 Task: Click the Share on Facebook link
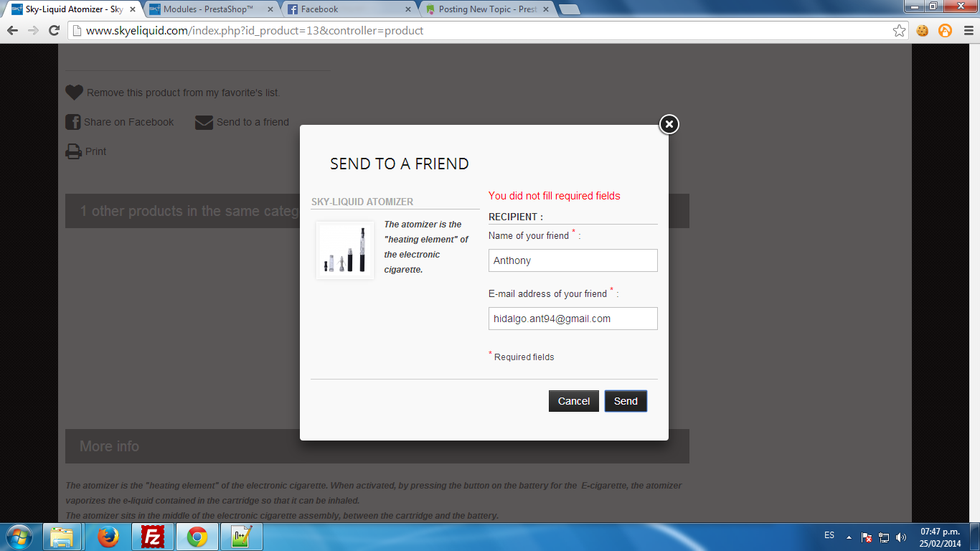click(129, 122)
